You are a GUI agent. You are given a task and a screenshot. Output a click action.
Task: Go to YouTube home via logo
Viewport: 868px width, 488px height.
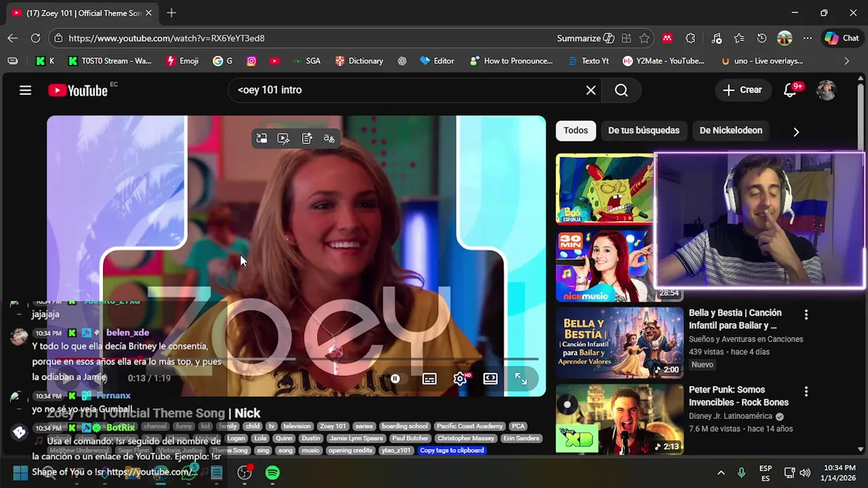78,90
